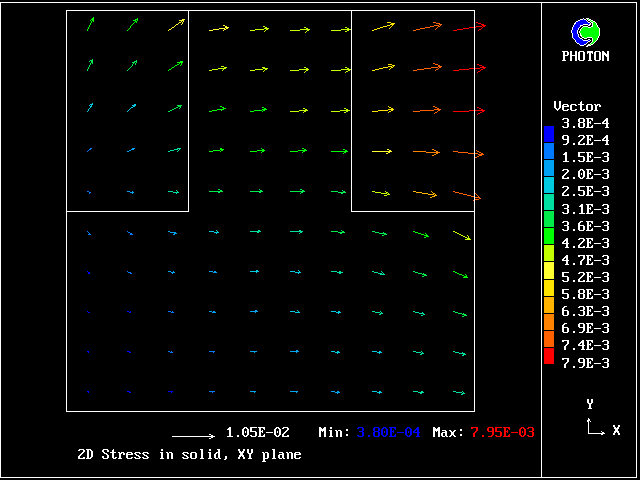Screen dimensions: 640x480
Task: Select the 1.05E-02 reference scale value
Action: point(257,433)
